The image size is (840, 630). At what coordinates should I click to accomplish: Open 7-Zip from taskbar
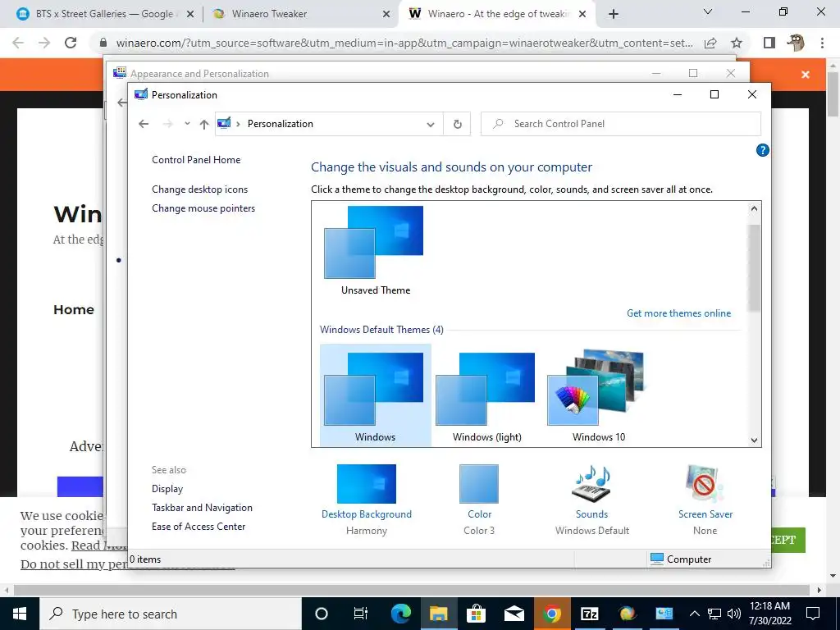click(x=589, y=614)
